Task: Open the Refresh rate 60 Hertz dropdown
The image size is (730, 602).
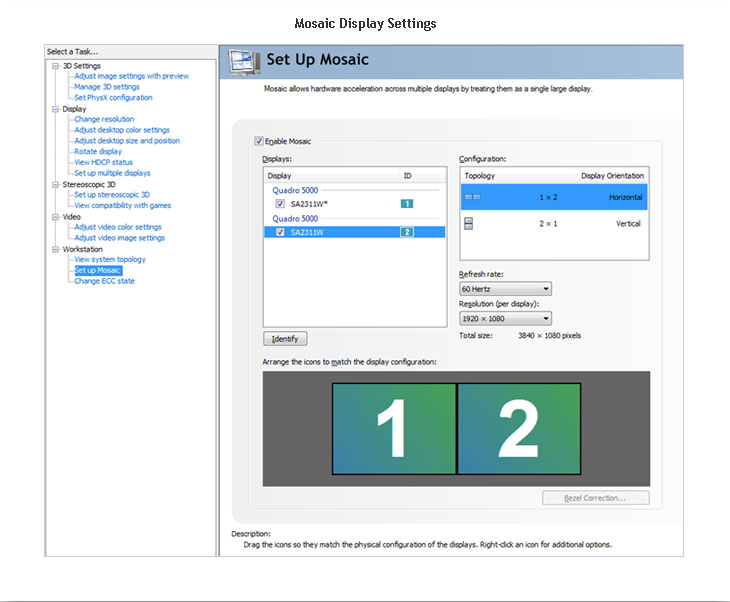Action: pyautogui.click(x=505, y=289)
